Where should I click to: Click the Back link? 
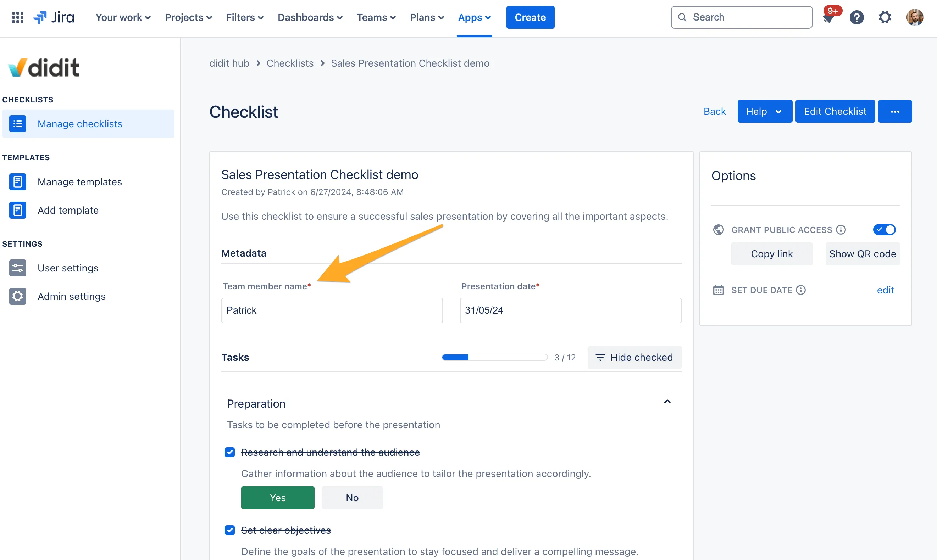714,111
